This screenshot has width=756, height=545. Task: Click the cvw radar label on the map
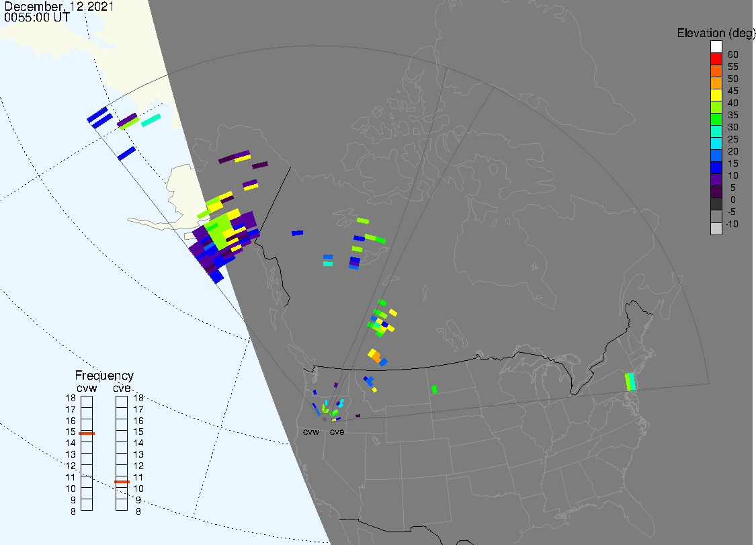pyautogui.click(x=311, y=431)
